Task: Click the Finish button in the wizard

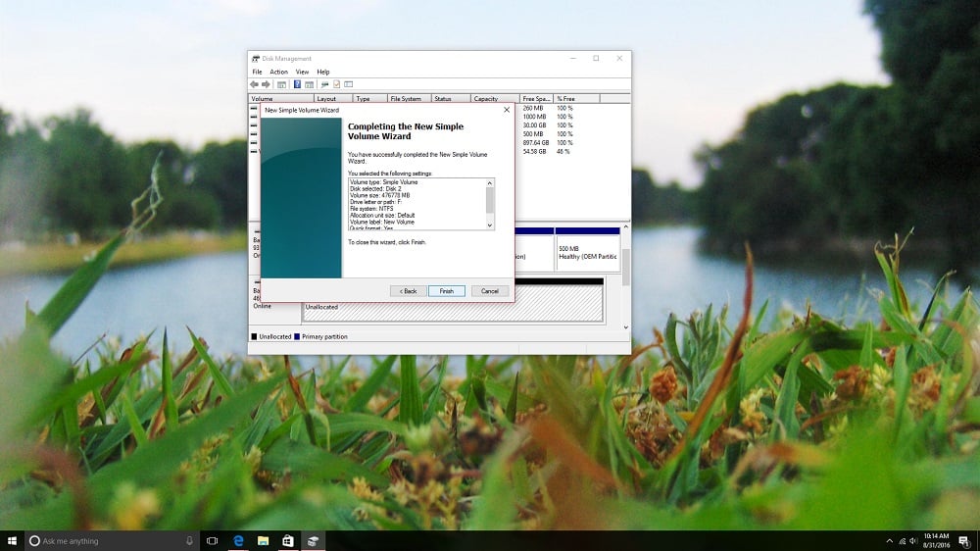Action: [446, 291]
